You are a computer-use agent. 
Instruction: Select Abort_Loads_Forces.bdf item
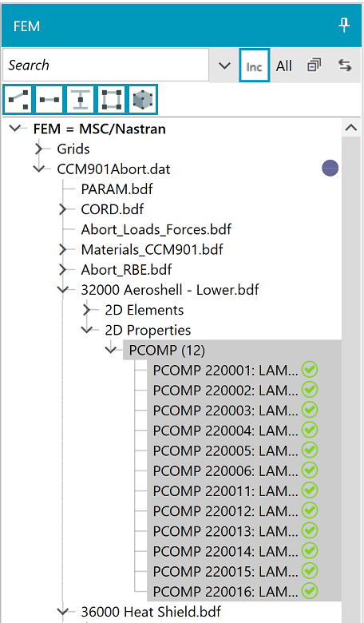pos(156,229)
